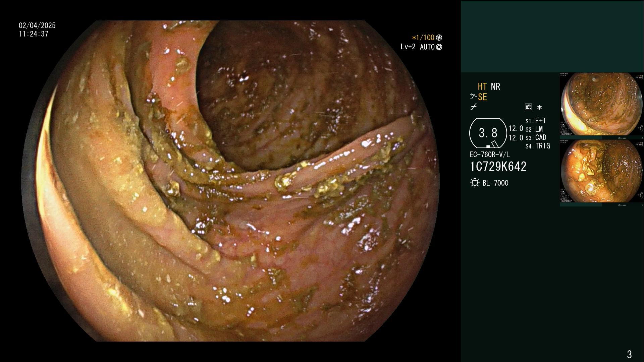Viewport: 644px width, 362px height.
Task: Click the S4: TRIG switch assignment
Action: (x=538, y=146)
